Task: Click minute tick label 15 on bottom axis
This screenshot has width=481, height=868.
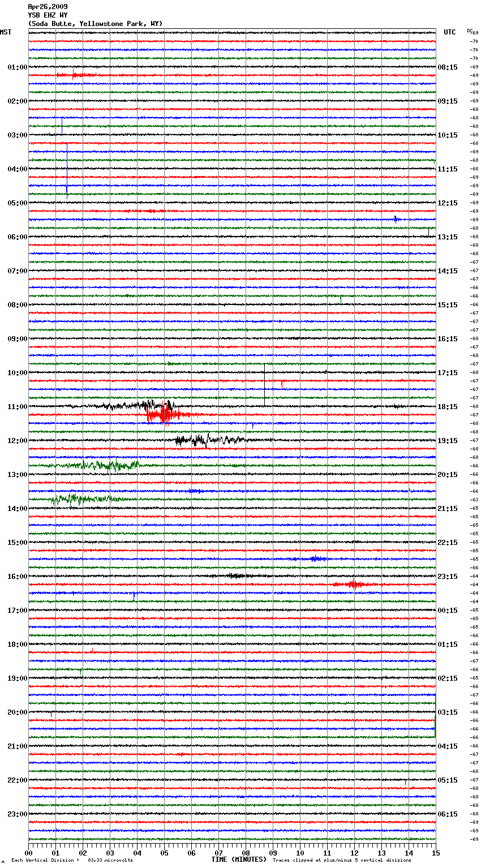Action: click(x=436, y=853)
